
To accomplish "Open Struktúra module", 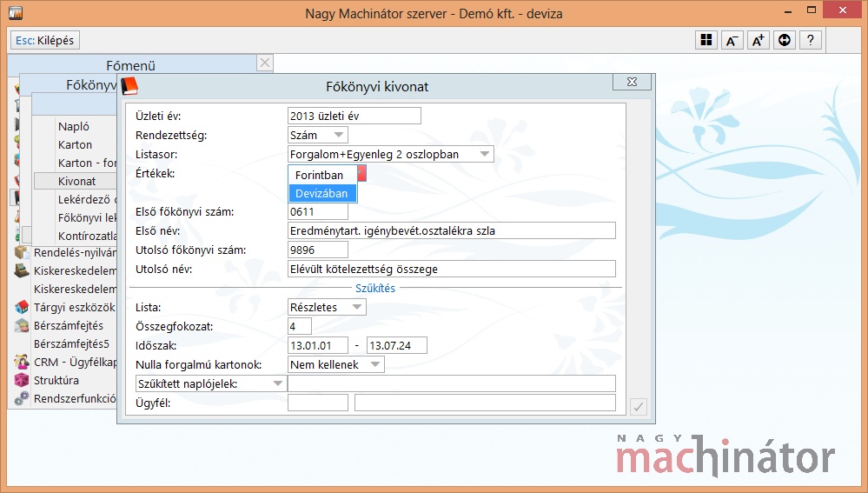I will point(56,380).
